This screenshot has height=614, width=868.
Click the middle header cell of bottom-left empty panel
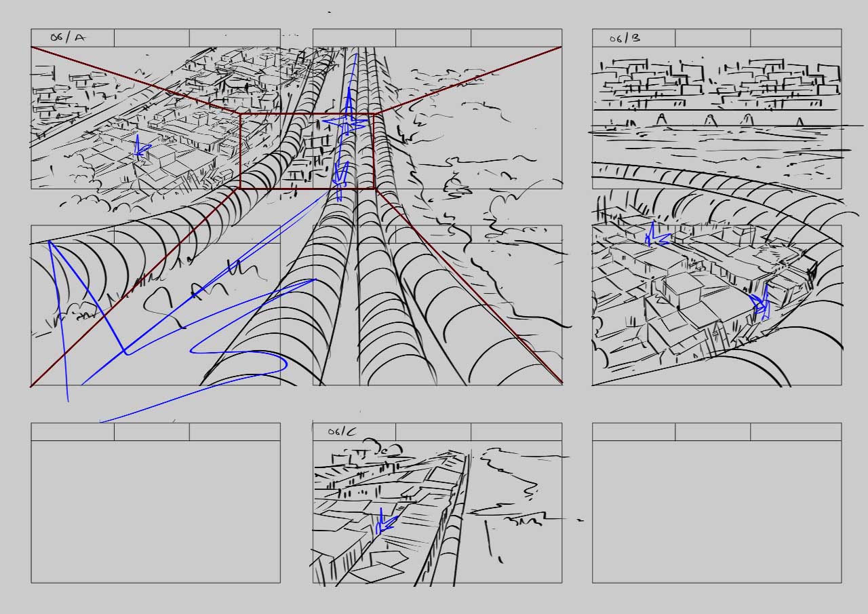(x=152, y=431)
